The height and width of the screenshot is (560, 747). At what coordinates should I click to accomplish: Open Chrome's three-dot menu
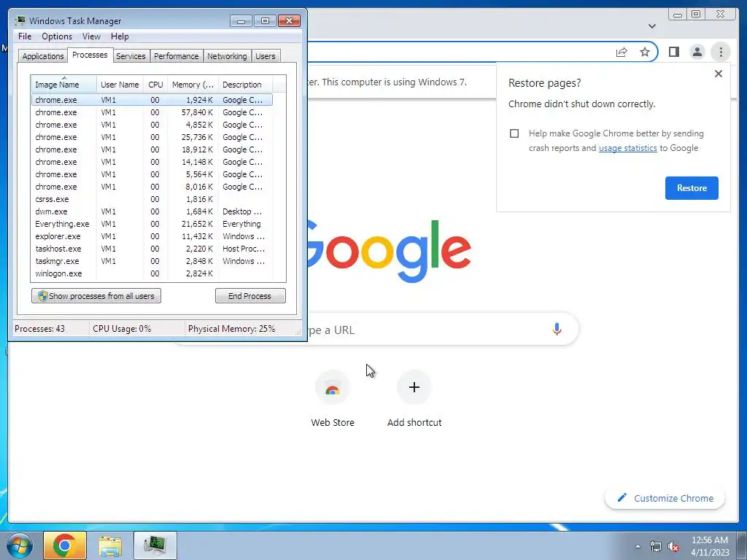point(721,52)
